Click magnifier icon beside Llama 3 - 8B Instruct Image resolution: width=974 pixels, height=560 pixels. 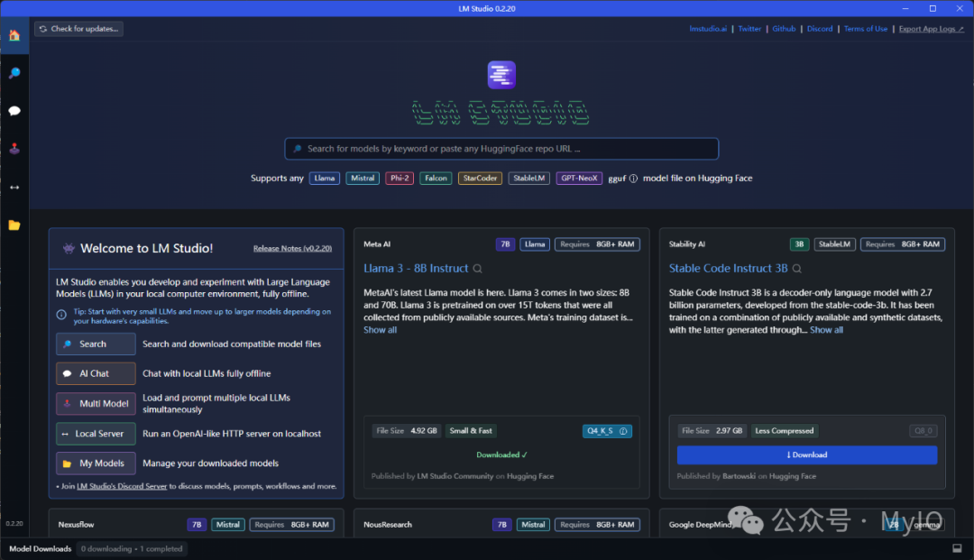478,269
